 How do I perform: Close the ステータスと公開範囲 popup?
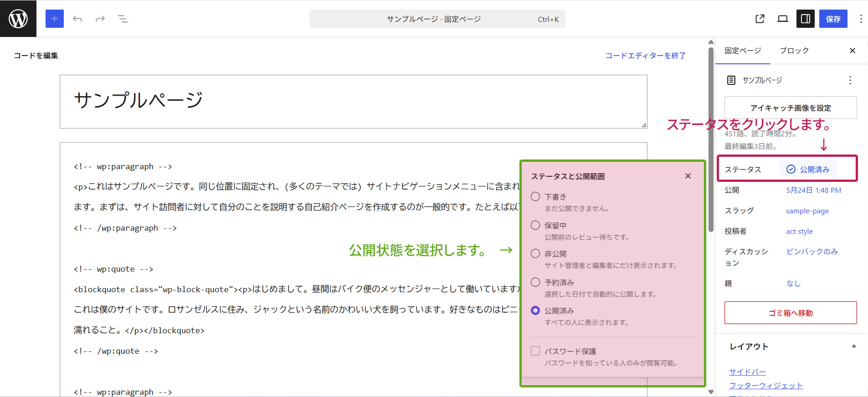coord(688,176)
